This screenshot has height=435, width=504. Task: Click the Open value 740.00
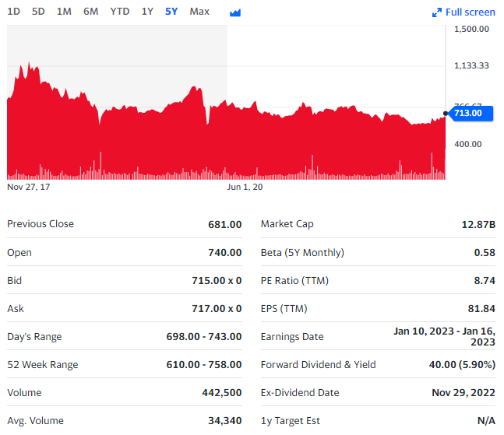(x=225, y=253)
